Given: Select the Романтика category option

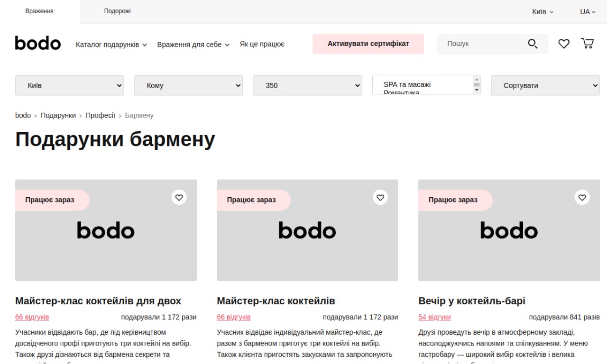Looking at the screenshot, I should pyautogui.click(x=401, y=92).
